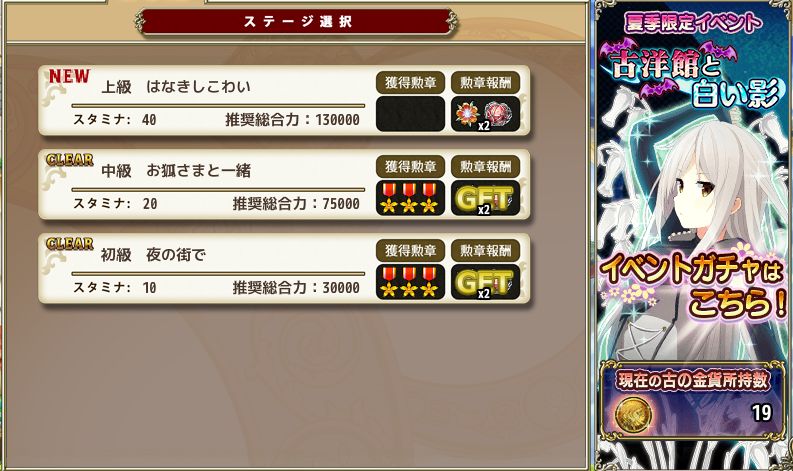
Task: Click the GIFT reward icon for 初級 stage
Action: [485, 282]
